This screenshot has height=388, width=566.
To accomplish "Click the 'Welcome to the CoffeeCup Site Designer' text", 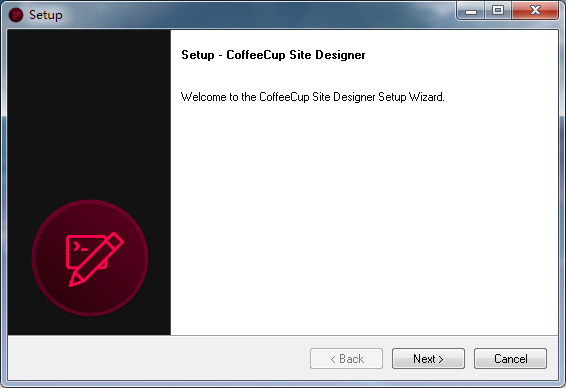I will point(313,97).
